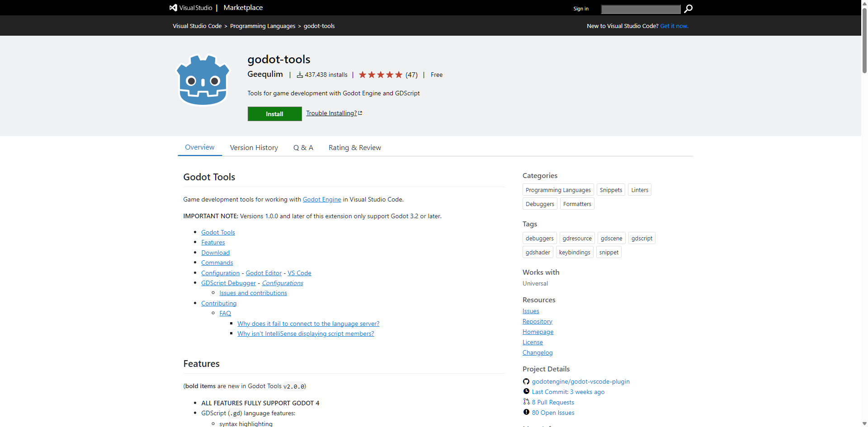Screen dimensions: 868x427
Task: Open the Overview tab
Action: [x=200, y=147]
